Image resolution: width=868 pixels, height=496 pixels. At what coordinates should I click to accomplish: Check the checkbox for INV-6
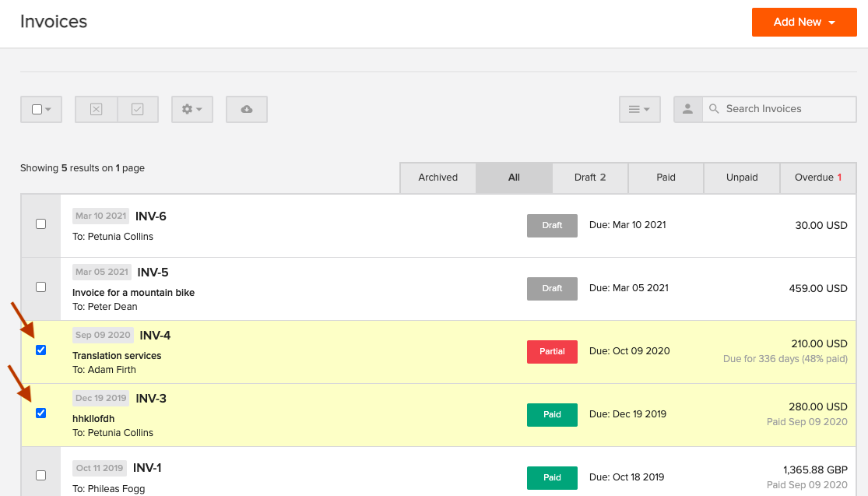[40, 223]
